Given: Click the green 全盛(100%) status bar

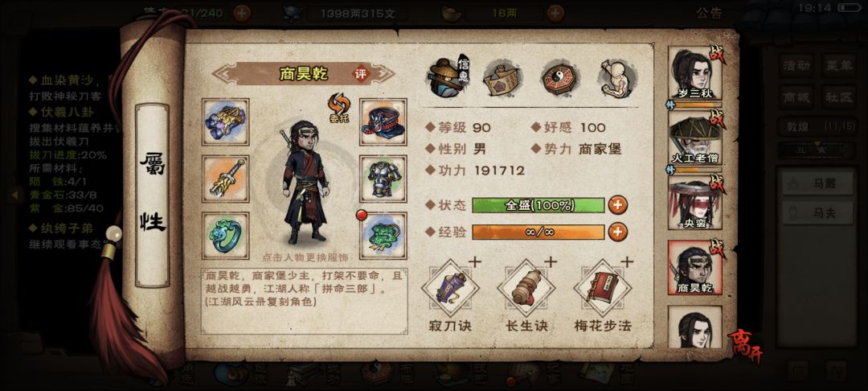Looking at the screenshot, I should [538, 205].
